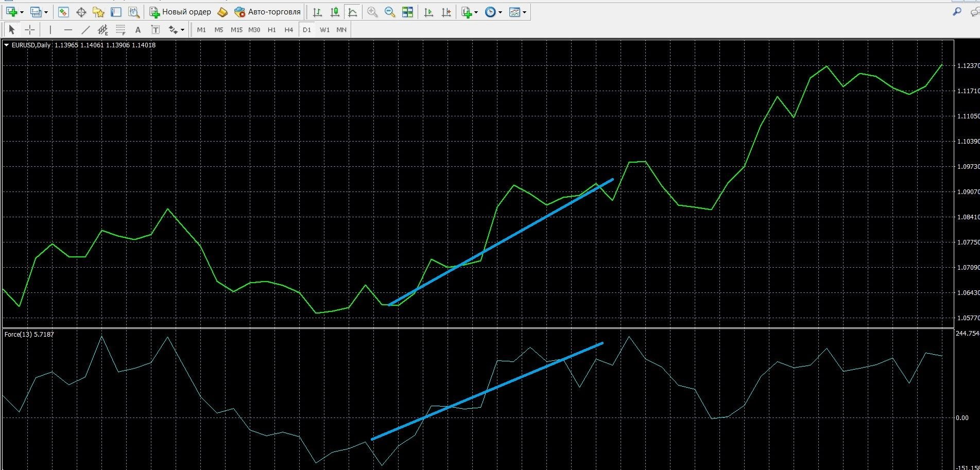Open dropdown arrow beside Profiles icon

(46, 12)
